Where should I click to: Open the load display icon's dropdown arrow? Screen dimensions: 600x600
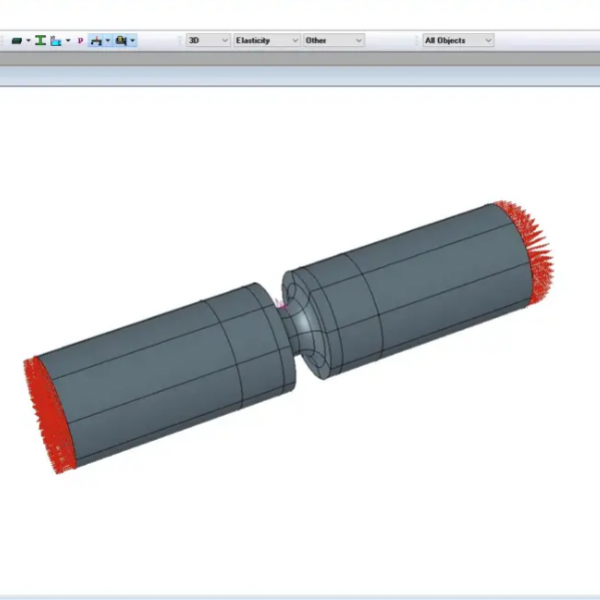coord(108,41)
